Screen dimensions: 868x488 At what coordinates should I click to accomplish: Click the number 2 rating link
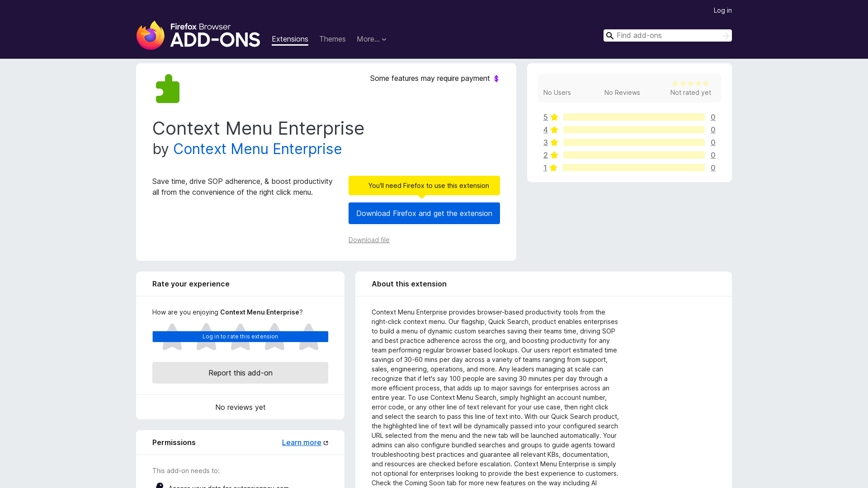(546, 155)
